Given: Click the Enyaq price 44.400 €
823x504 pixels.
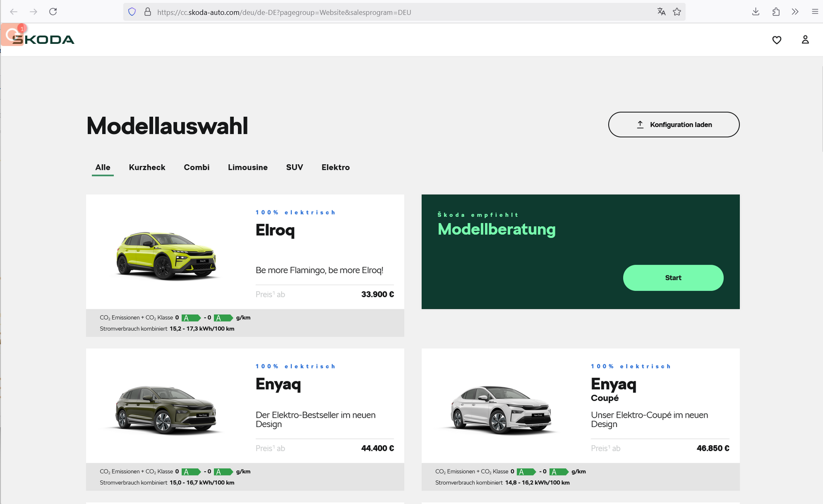Looking at the screenshot, I should click(378, 448).
